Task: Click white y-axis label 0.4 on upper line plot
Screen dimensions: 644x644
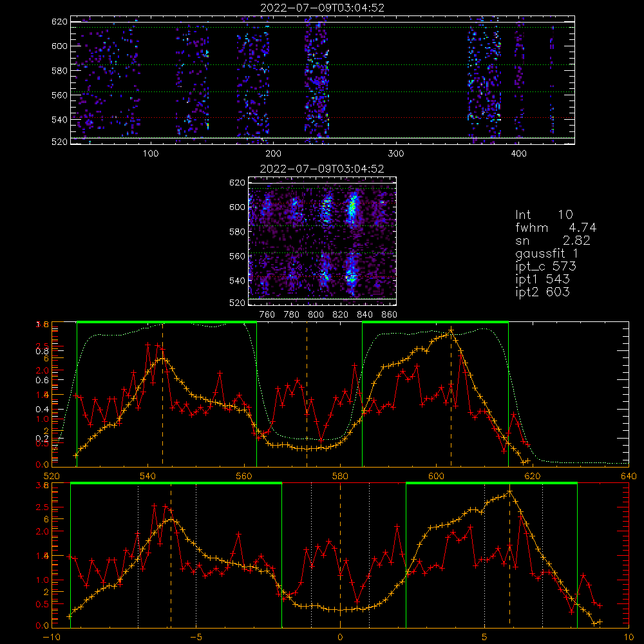Action: click(x=42, y=410)
